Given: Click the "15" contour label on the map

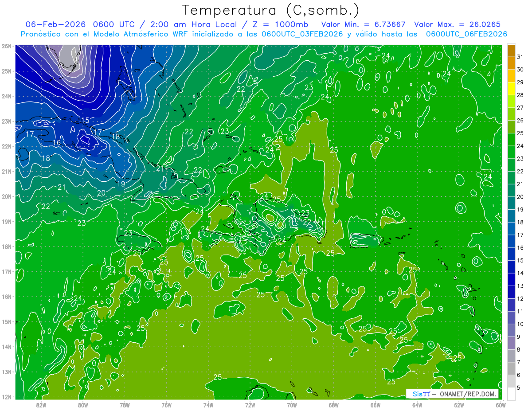Looking at the screenshot, I should coord(85,120).
